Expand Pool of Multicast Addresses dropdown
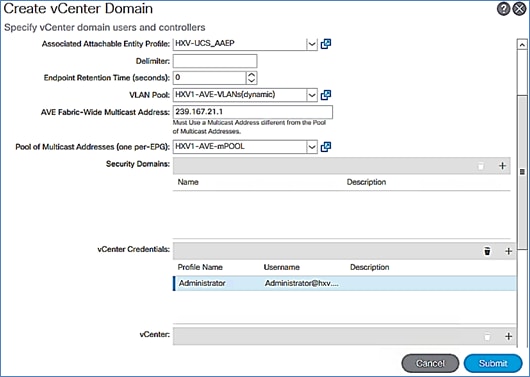530x377 pixels. tap(312, 147)
